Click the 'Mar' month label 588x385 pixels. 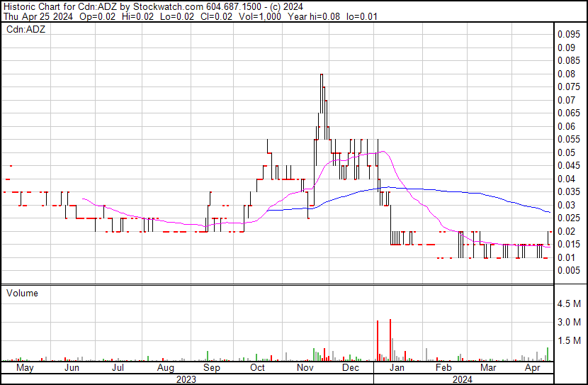tap(488, 368)
